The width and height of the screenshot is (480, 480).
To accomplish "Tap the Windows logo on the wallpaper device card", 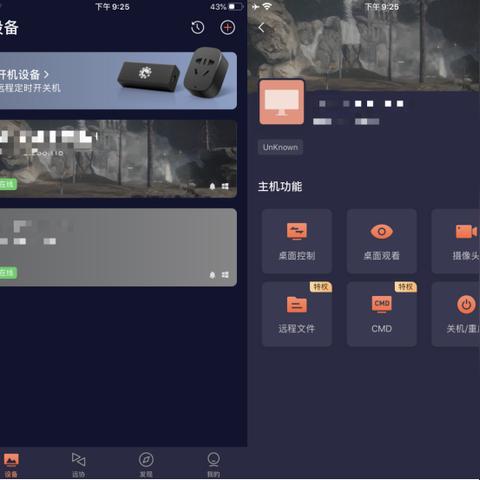I will [225, 186].
